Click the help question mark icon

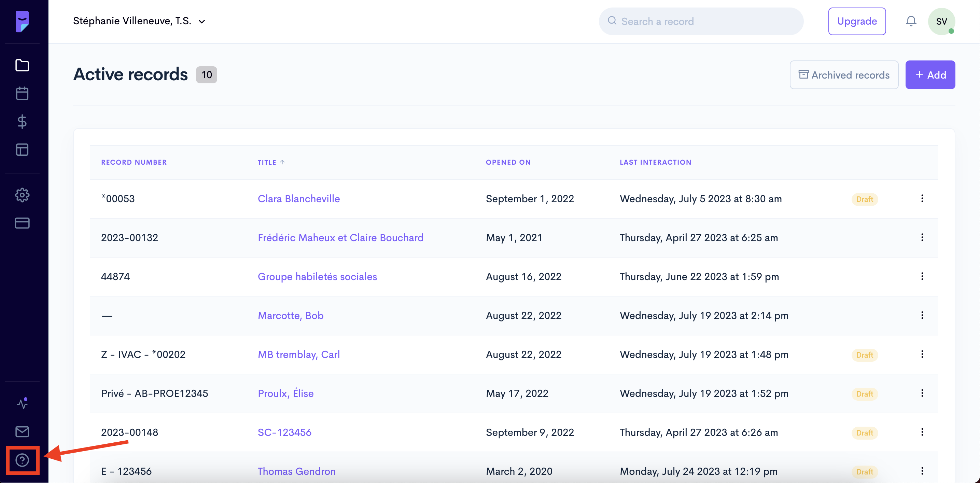point(22,460)
